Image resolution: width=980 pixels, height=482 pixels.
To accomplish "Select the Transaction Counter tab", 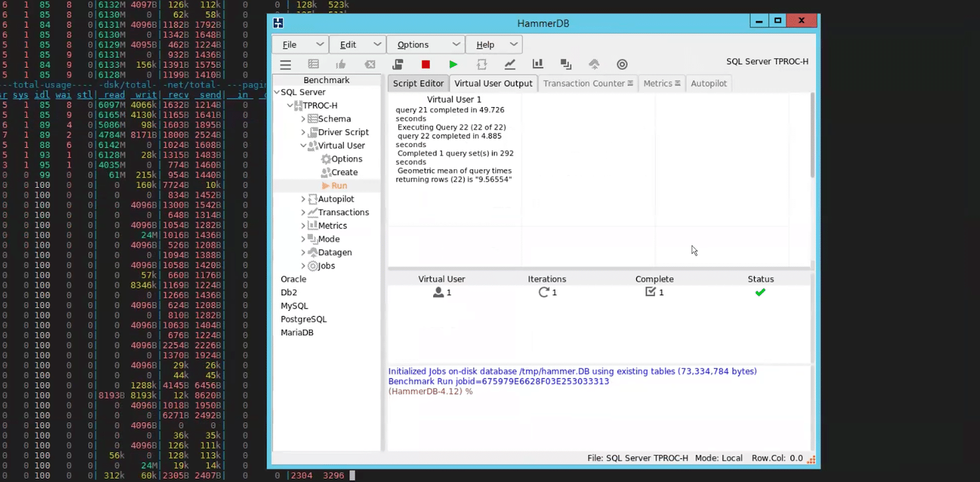I will pos(588,84).
